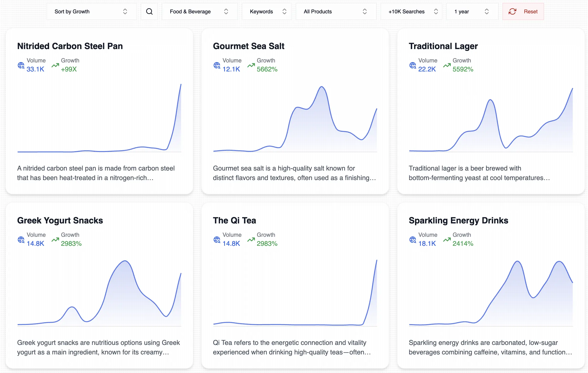Click the globe icon on Gourmet Sea Salt
The height and width of the screenshot is (373, 588).
[x=217, y=65]
